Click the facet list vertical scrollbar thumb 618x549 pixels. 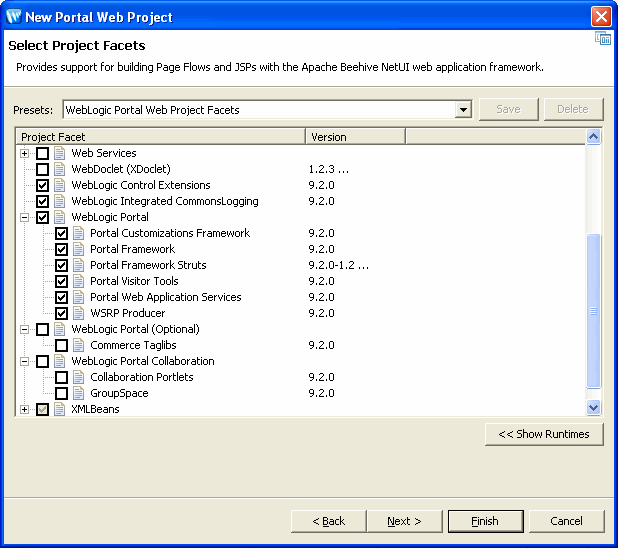click(x=594, y=311)
